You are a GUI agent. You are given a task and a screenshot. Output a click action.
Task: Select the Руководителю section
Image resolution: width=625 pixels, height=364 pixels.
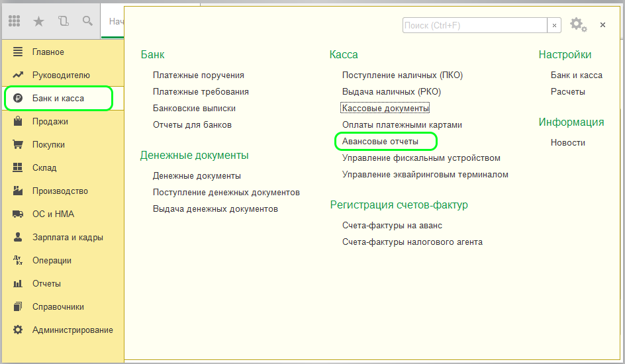coord(61,75)
